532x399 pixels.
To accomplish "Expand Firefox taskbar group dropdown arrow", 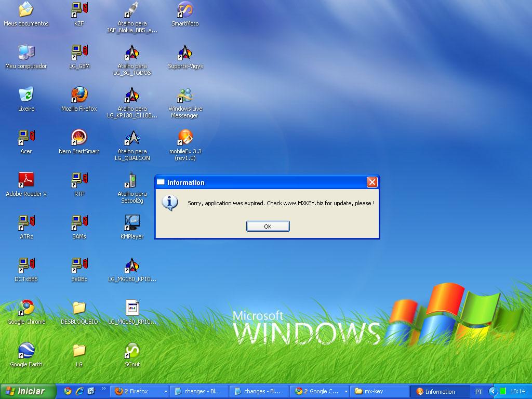I will tap(166, 392).
